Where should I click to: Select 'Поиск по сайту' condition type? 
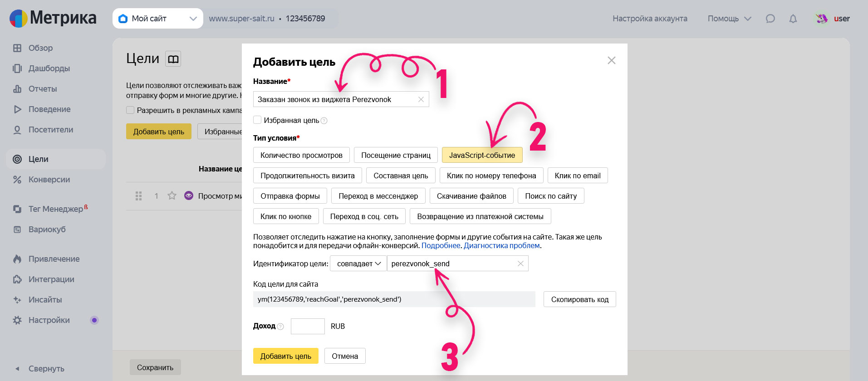tap(551, 196)
